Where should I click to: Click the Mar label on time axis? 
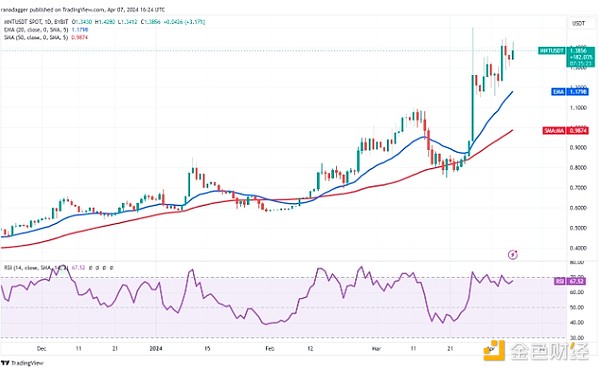(x=377, y=349)
